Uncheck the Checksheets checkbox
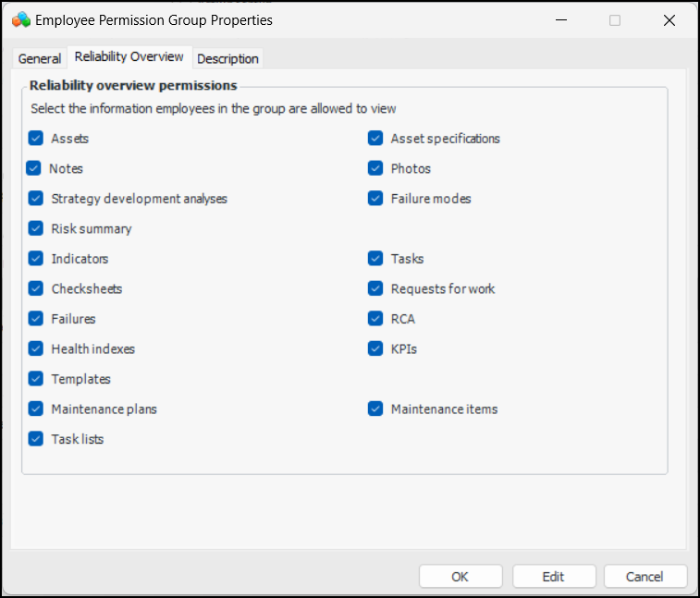Viewport: 700px width, 598px height. 36,288
